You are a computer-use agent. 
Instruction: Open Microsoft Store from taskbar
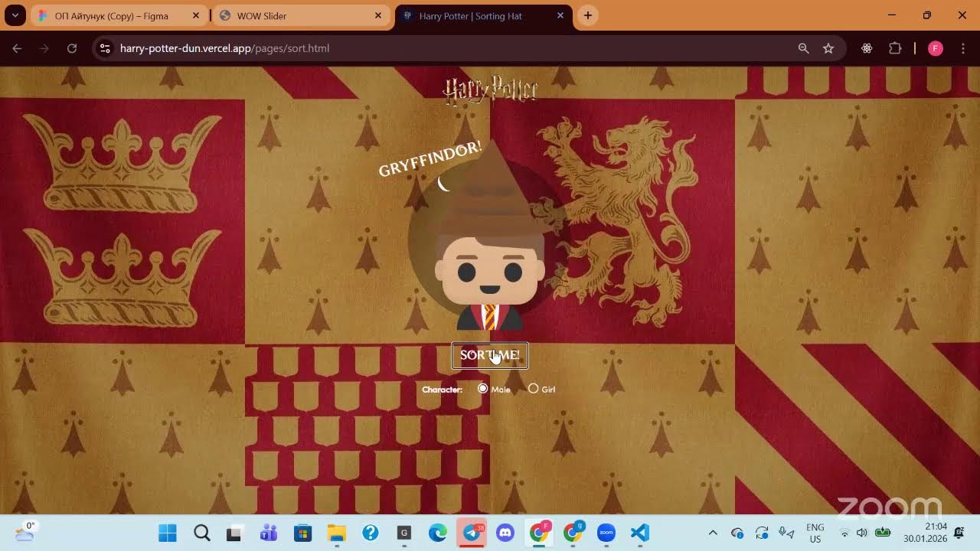(302, 533)
